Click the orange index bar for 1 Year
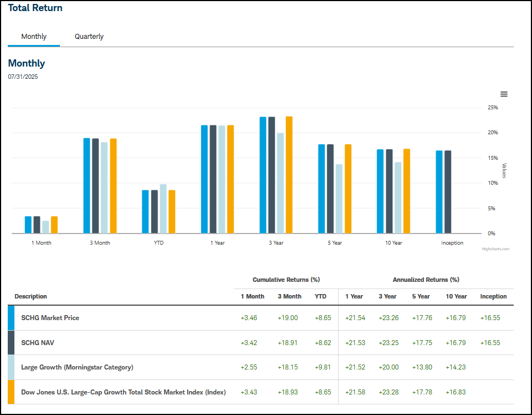 (231, 179)
